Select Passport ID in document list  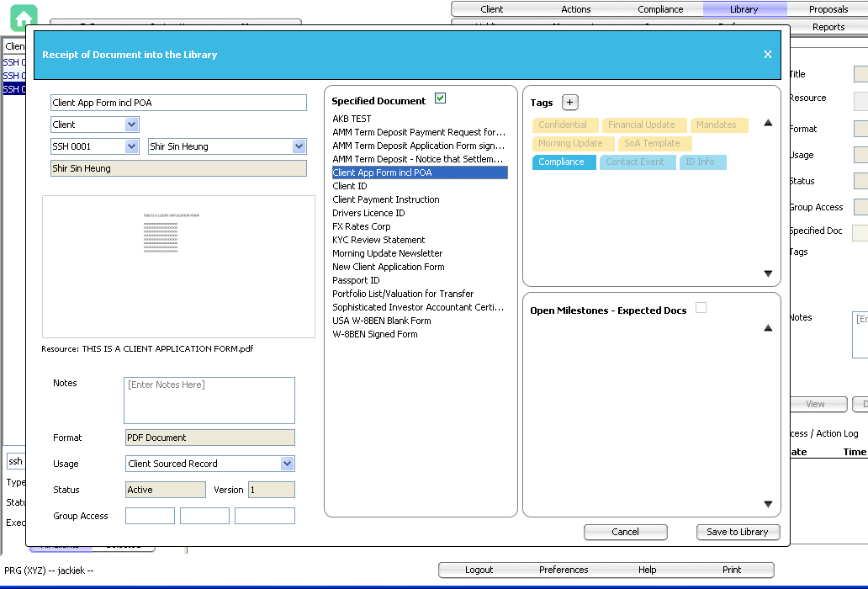356,280
